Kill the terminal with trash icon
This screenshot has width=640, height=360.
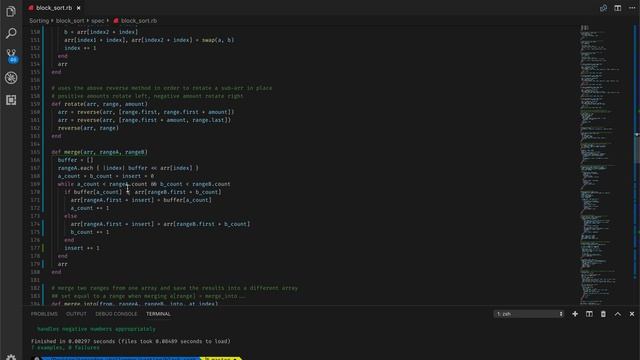(603, 314)
